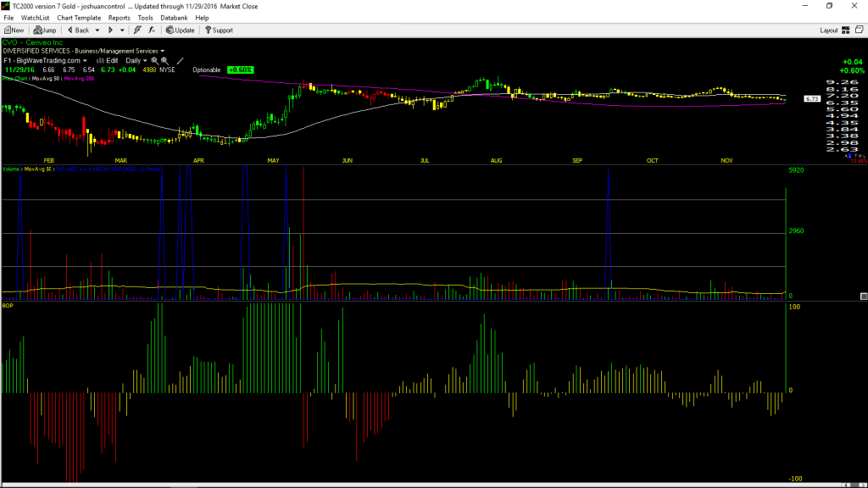Screen dimensions: 868x488
Task: Click the MAY month label on time axis
Action: (273, 160)
